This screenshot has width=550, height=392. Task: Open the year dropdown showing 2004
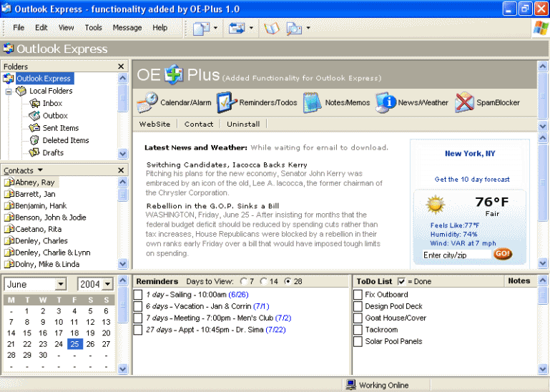108,284
